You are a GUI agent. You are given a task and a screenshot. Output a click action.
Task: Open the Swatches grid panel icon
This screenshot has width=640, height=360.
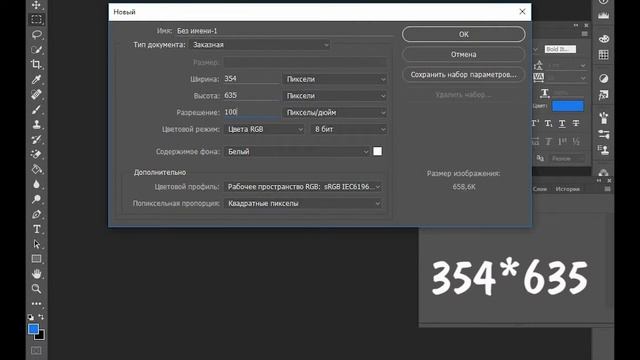(x=603, y=55)
